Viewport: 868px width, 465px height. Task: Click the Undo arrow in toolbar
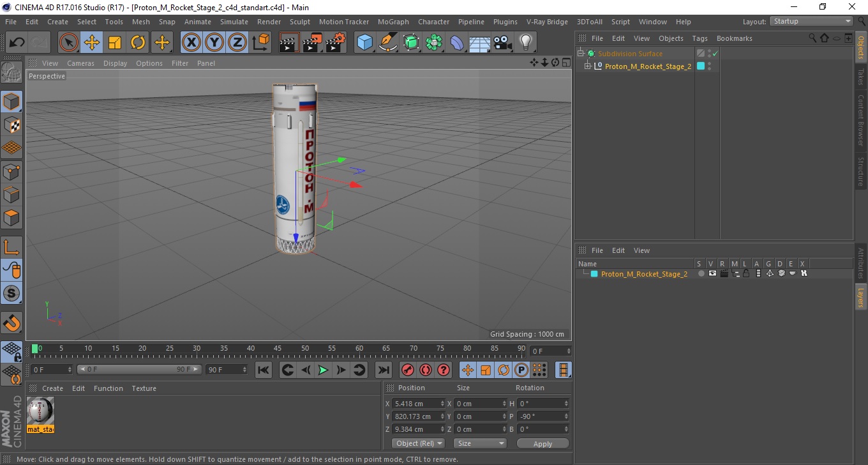17,43
